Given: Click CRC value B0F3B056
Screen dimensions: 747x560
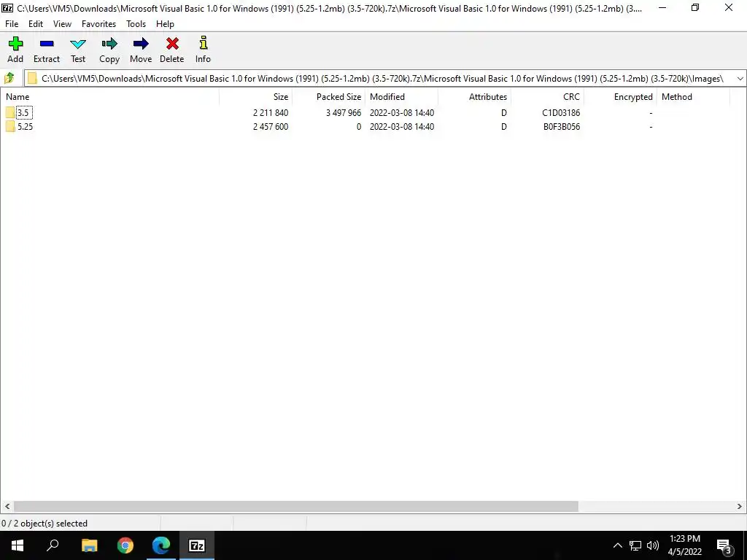Looking at the screenshot, I should tap(561, 127).
